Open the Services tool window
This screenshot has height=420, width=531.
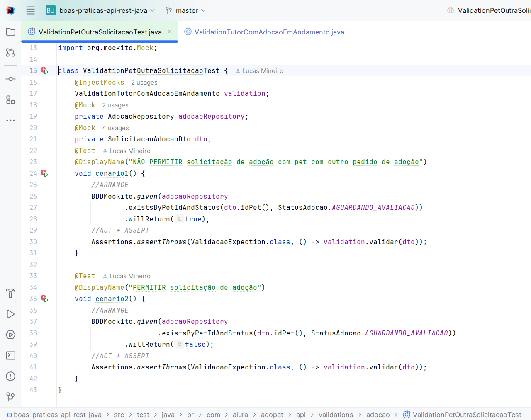11,335
